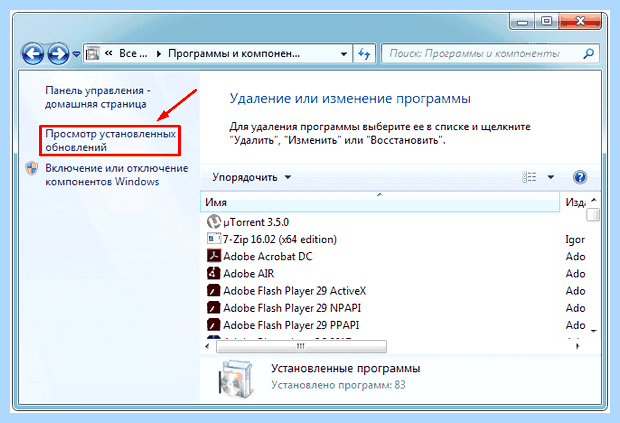Minimize the Programs and Components window

522,22
